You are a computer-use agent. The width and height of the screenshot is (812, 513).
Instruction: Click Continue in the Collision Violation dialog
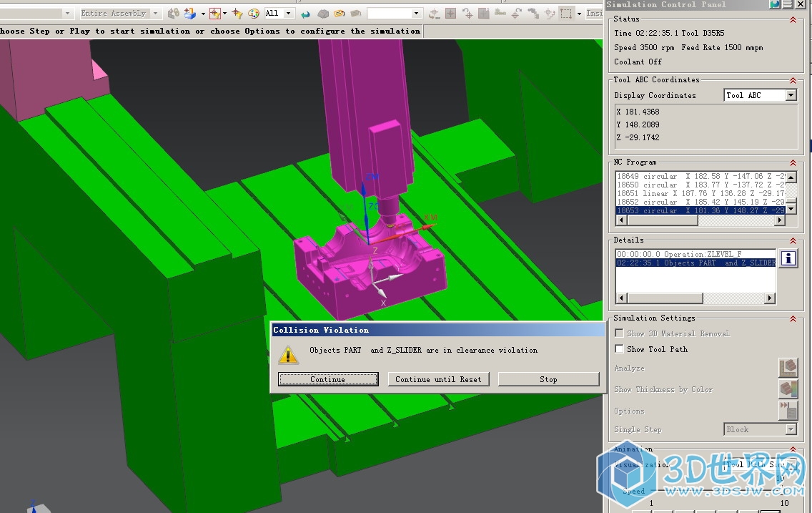[328, 379]
